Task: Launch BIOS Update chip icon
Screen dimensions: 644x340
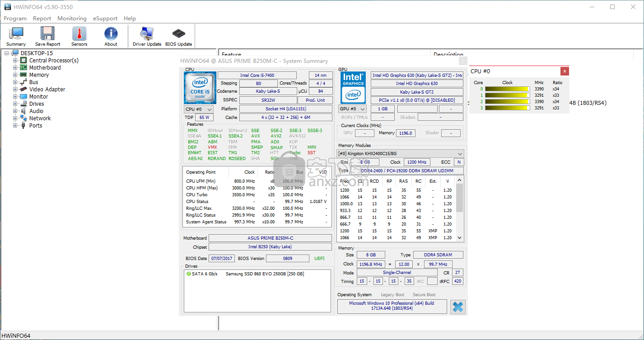Action: pos(179,34)
